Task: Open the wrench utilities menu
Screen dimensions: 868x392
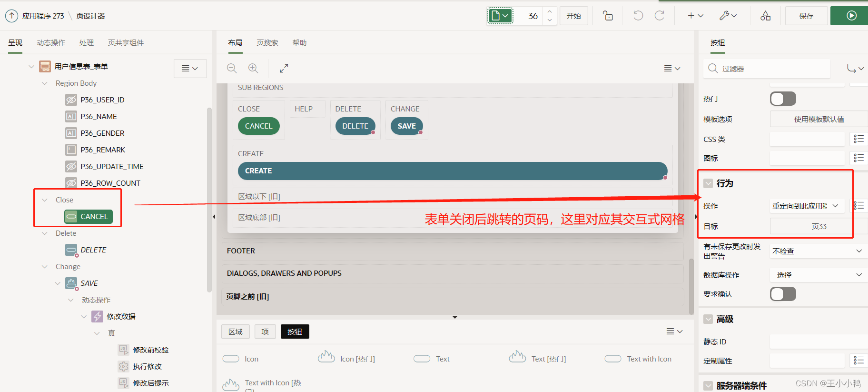Action: coord(728,16)
